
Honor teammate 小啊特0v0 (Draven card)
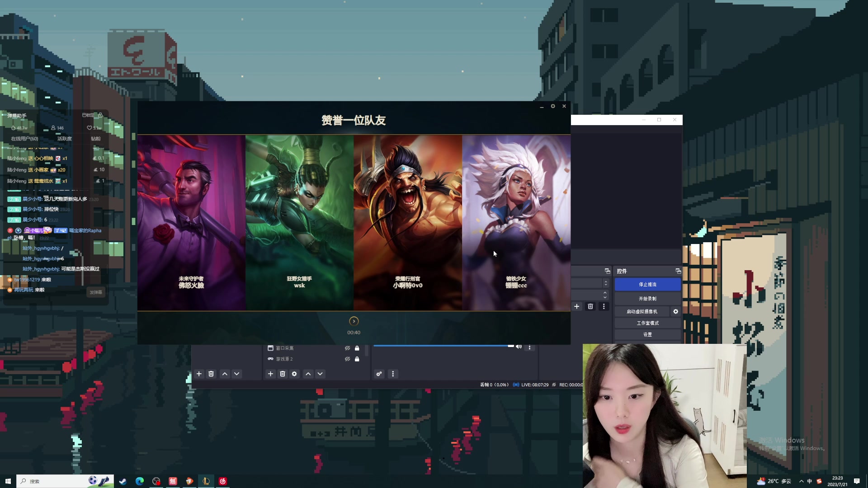coord(408,223)
